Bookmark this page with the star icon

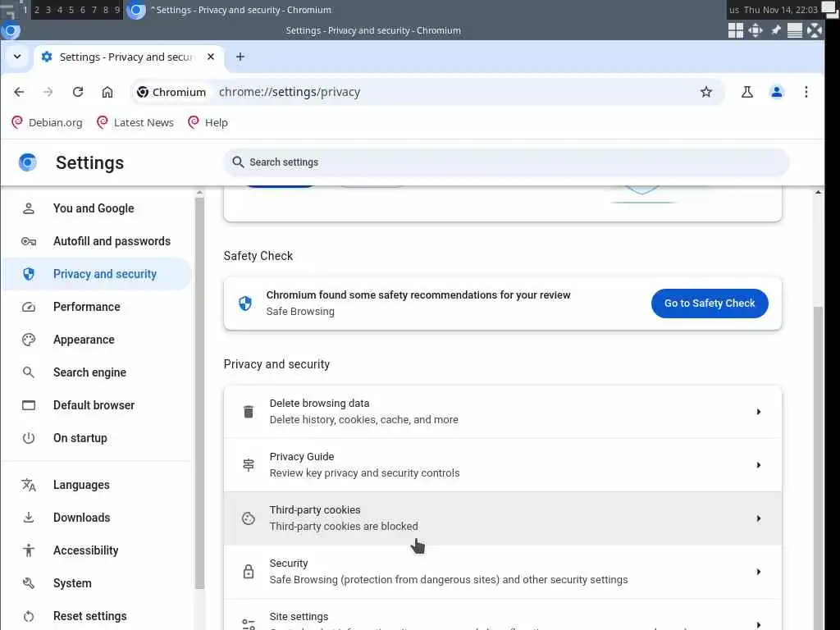click(706, 92)
